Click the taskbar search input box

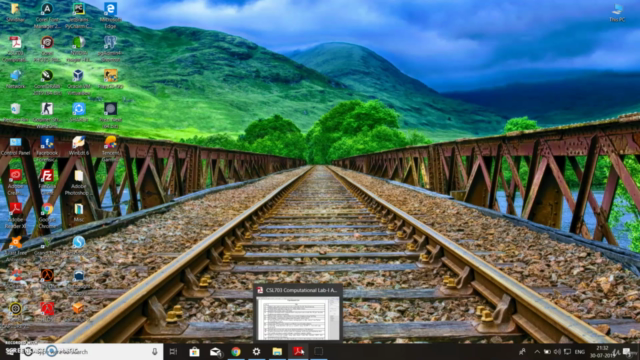tap(91, 351)
